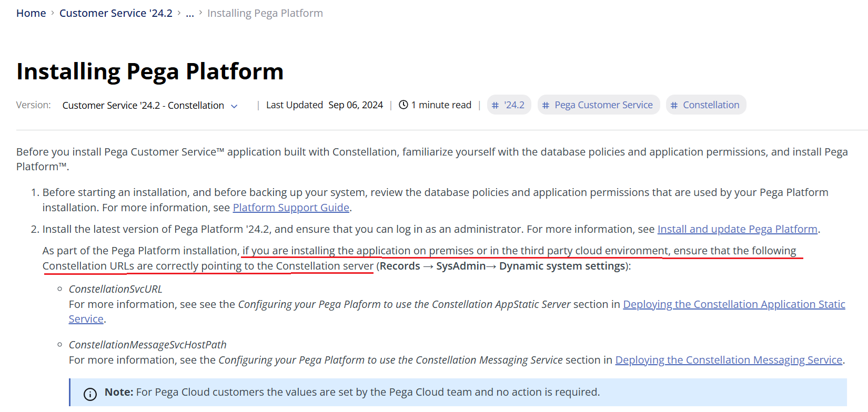The height and width of the screenshot is (412, 868).
Task: Select the '24.2 tag label
Action: pos(514,105)
